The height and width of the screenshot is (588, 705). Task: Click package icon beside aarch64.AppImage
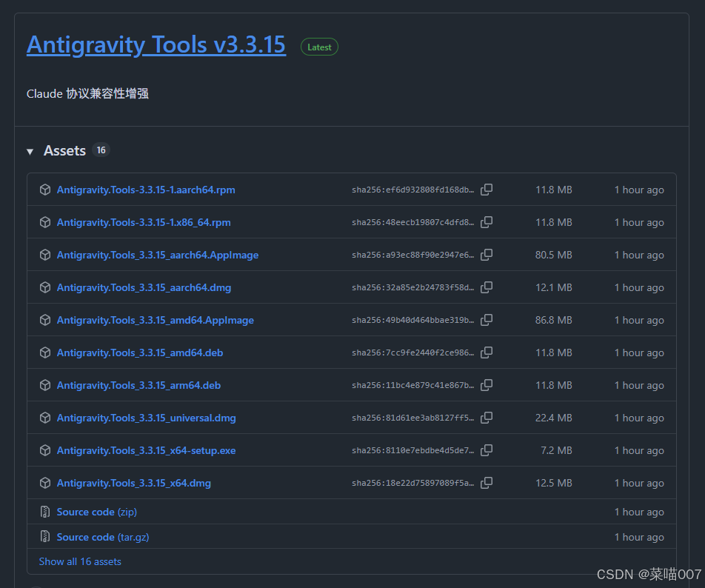tap(45, 255)
